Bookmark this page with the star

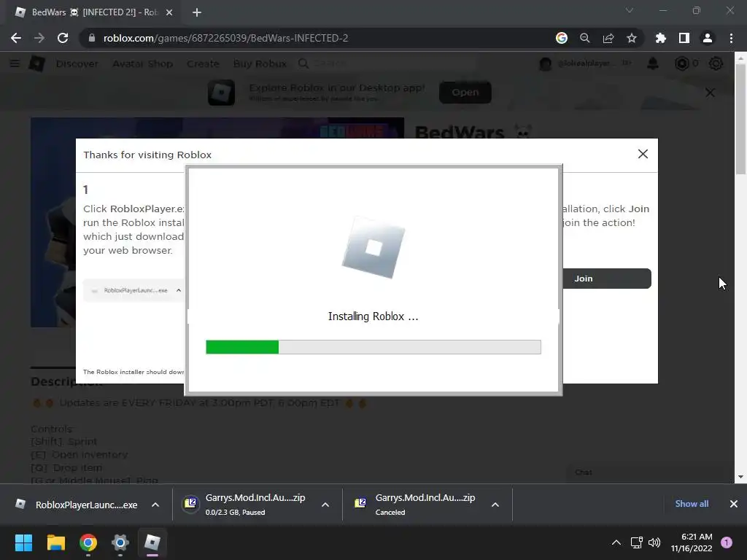(x=631, y=38)
